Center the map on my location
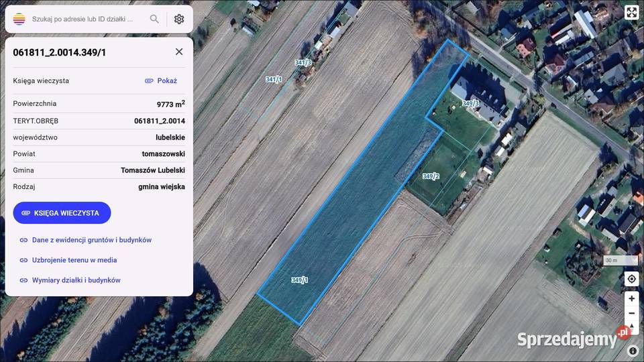 coord(631,279)
